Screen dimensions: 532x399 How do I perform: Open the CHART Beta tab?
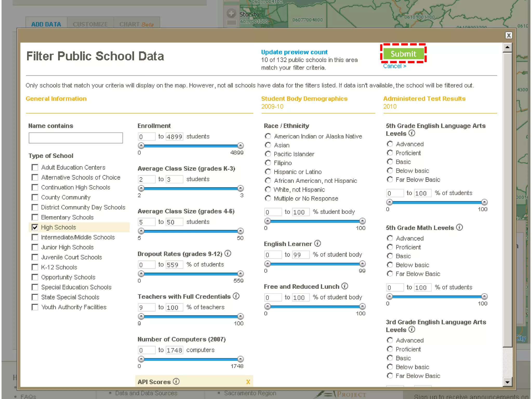coord(136,24)
